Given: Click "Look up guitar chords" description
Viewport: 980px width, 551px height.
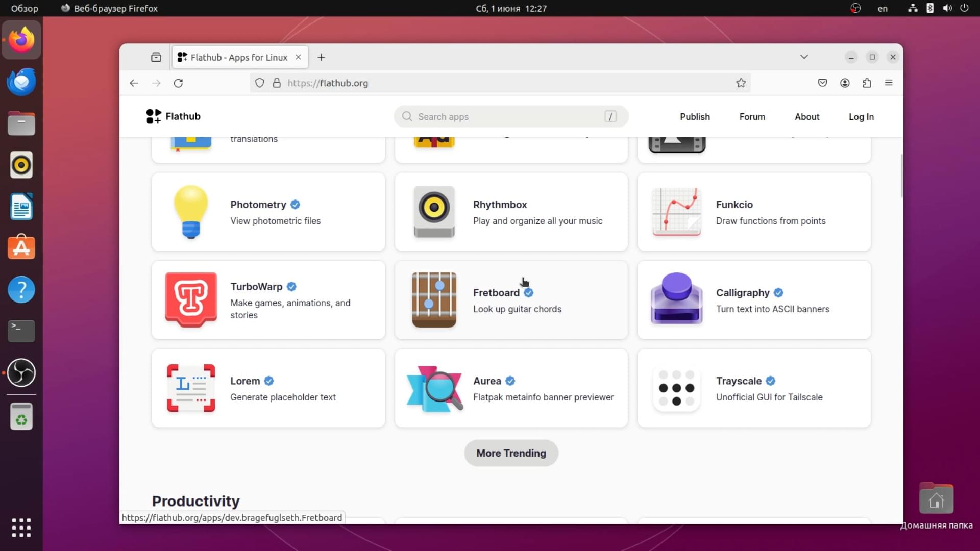Looking at the screenshot, I should point(517,309).
